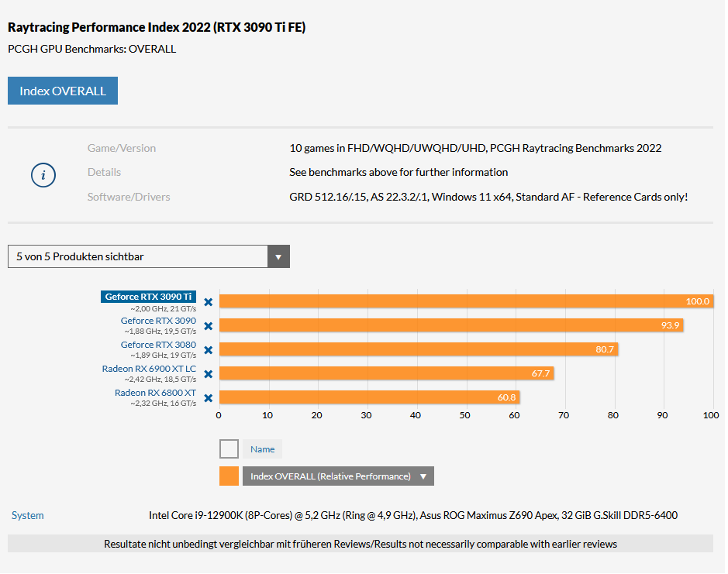Click the 80.7 bar for RTX 3080
This screenshot has width=728, height=574.
tap(419, 351)
